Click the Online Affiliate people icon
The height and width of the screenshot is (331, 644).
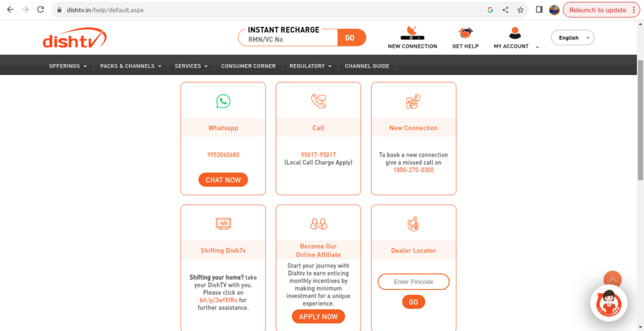point(318,223)
